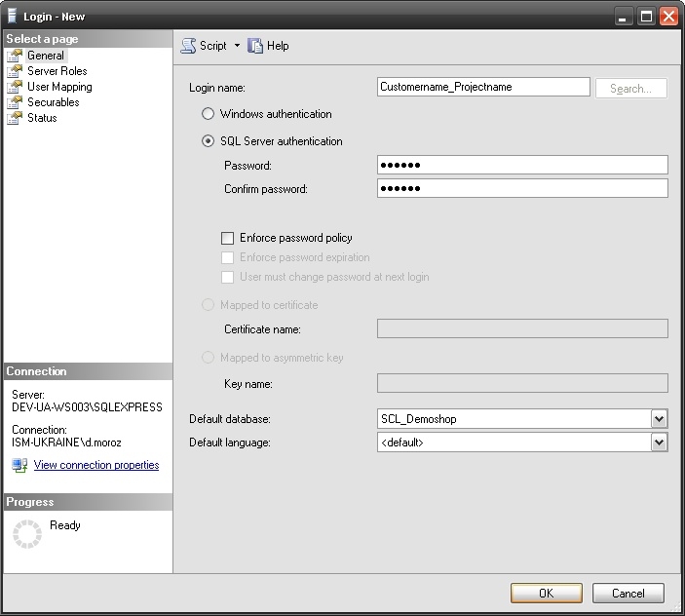Open the General page
The image size is (685, 616).
46,56
